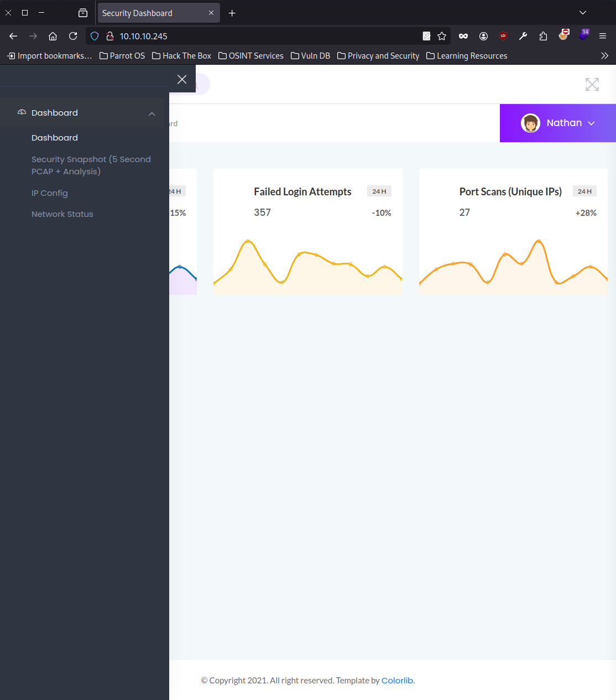Toggle reader view icon in address bar

426,36
